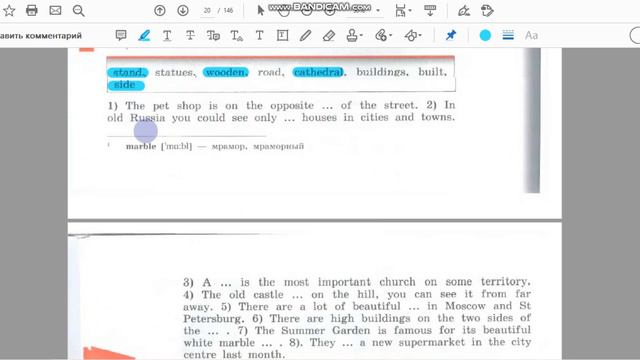Select the replace text note tool
Viewport: 640px width, 360px height.
pyautogui.click(x=213, y=36)
